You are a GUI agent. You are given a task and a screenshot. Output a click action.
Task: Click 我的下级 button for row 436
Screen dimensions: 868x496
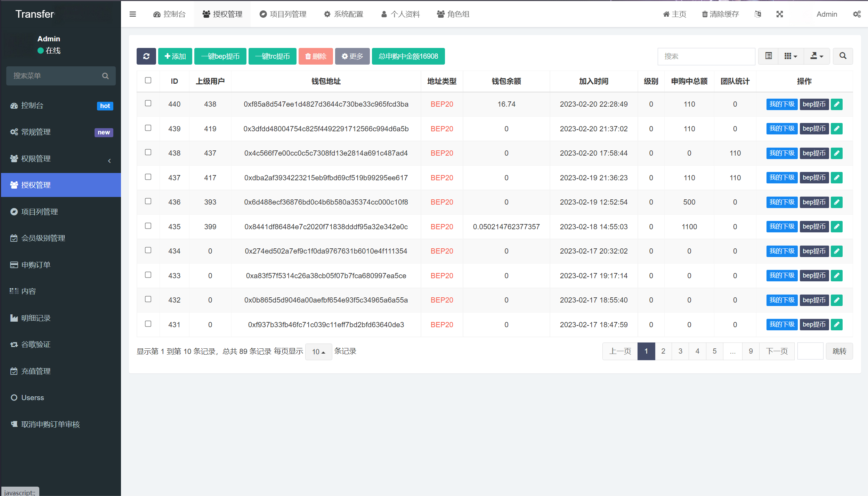[x=782, y=202]
